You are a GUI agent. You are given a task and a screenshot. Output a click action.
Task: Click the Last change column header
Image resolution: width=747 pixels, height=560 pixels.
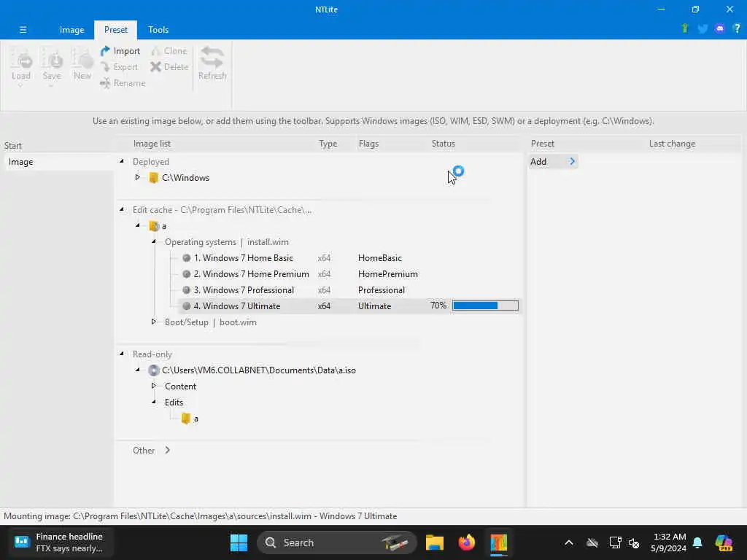pyautogui.click(x=672, y=144)
